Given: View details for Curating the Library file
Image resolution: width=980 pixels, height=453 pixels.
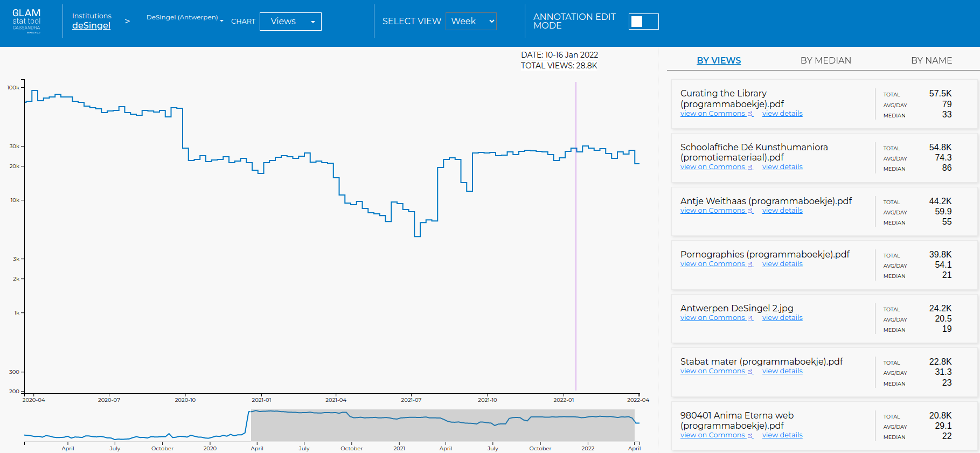Looking at the screenshot, I should 782,114.
